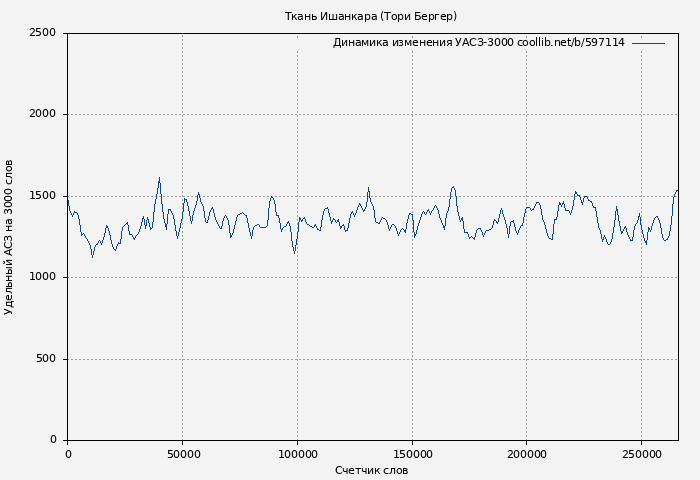The image size is (700, 480).
Task: Click the 500 tick label on the Y axis
Action: [x=46, y=359]
